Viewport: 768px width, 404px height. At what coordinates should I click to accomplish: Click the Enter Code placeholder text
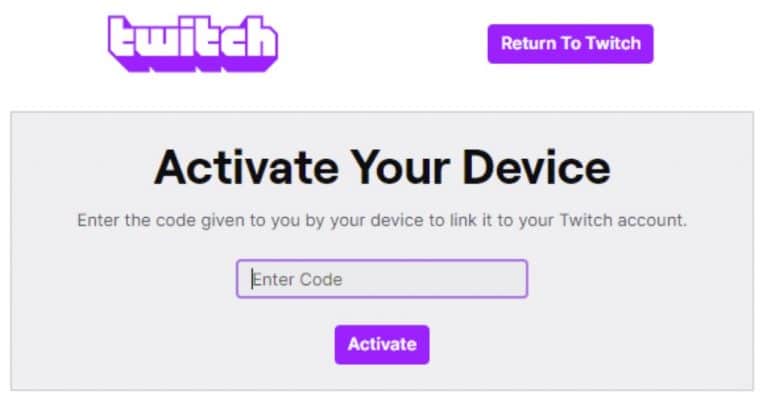pyautogui.click(x=297, y=280)
